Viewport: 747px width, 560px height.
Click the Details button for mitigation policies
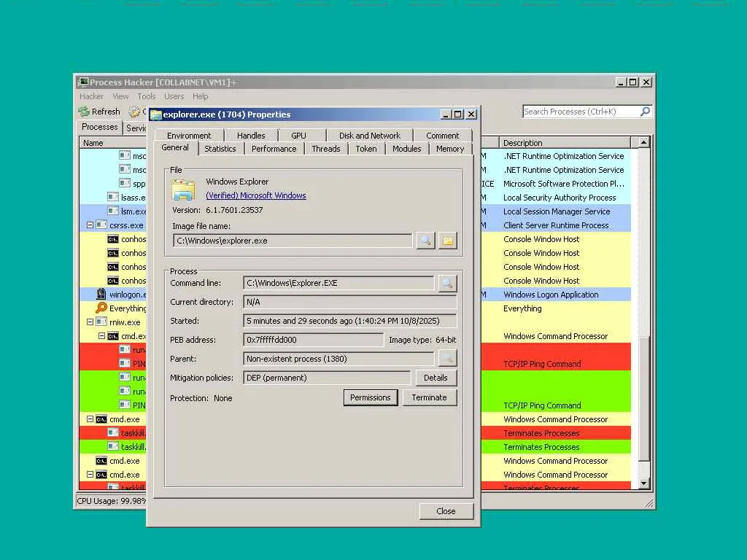click(436, 378)
